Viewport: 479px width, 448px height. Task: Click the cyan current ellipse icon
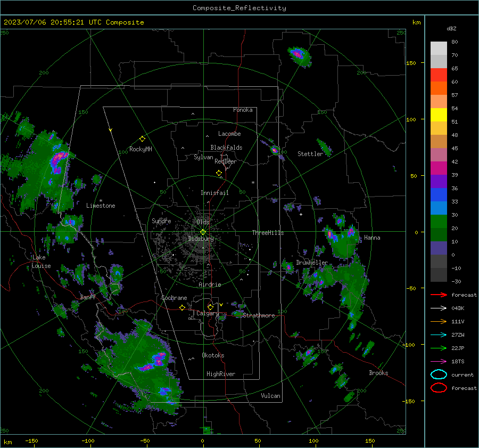point(439,374)
